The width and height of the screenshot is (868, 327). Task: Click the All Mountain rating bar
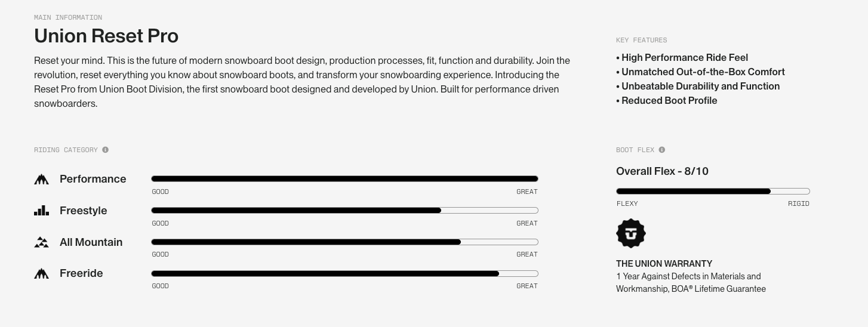point(344,242)
